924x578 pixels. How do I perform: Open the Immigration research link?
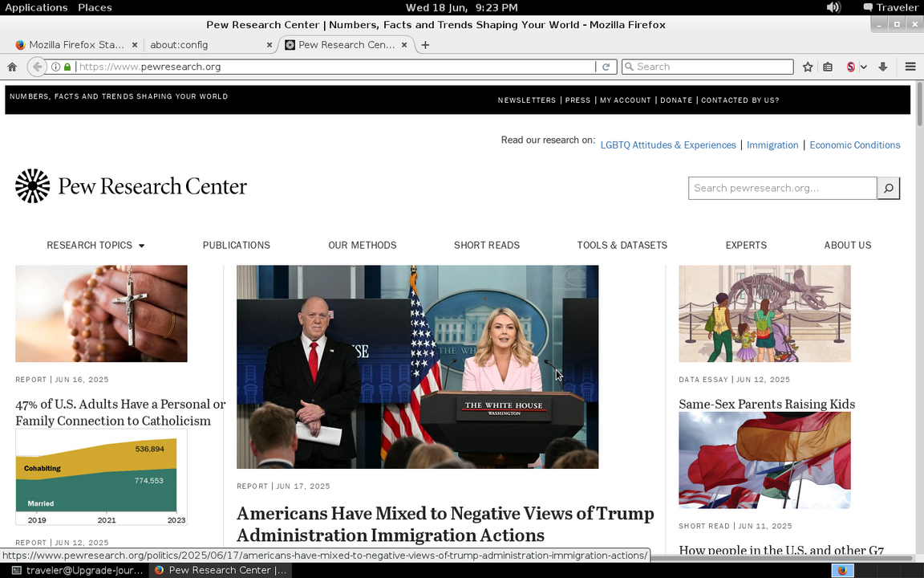[x=772, y=145]
